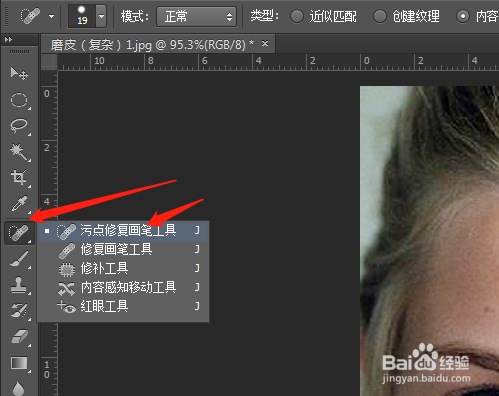
Task: Choose 修复画笔工具 from flyout menu
Action: pos(123,250)
